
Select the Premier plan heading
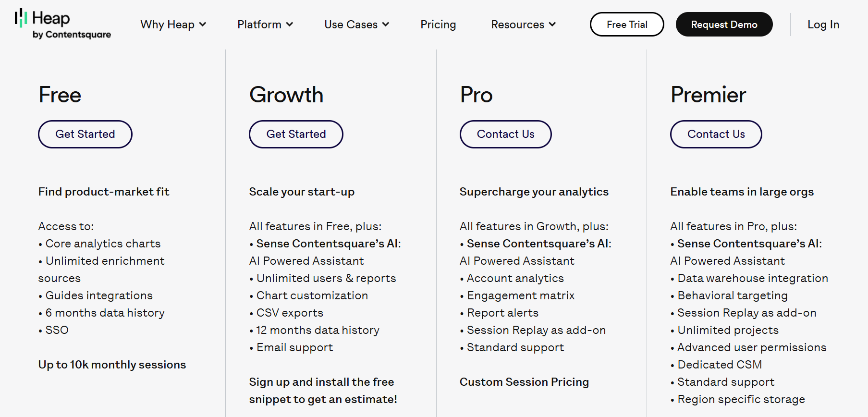tap(708, 95)
